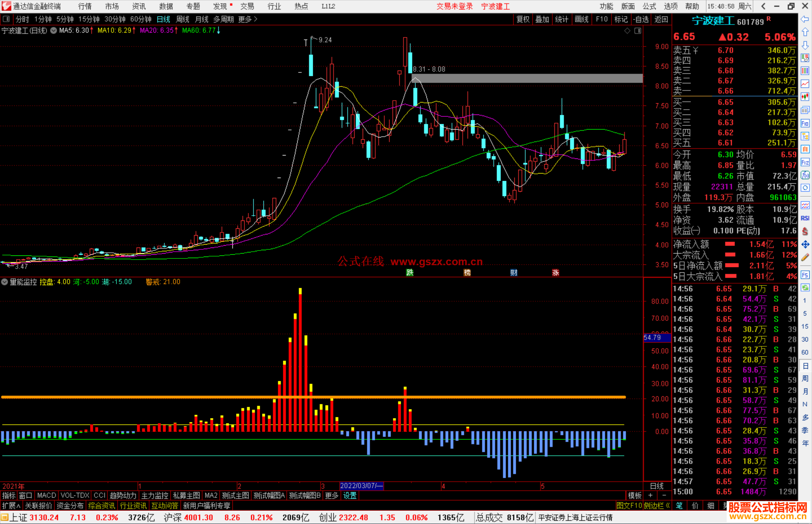Open the candlestick chart icon in sidebar
Viewport: 812px width, 524px height.
point(805,97)
